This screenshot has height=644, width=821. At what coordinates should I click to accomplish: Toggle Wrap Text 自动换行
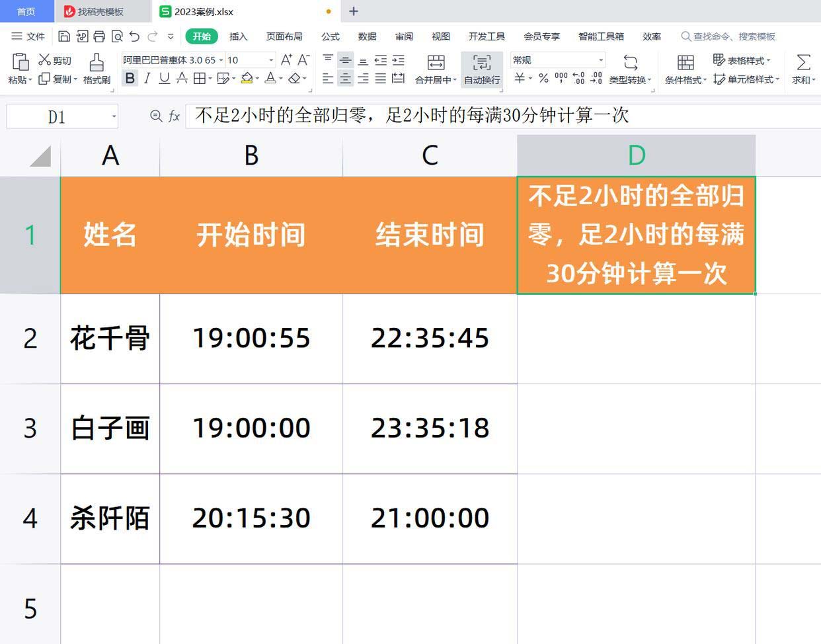tap(482, 69)
